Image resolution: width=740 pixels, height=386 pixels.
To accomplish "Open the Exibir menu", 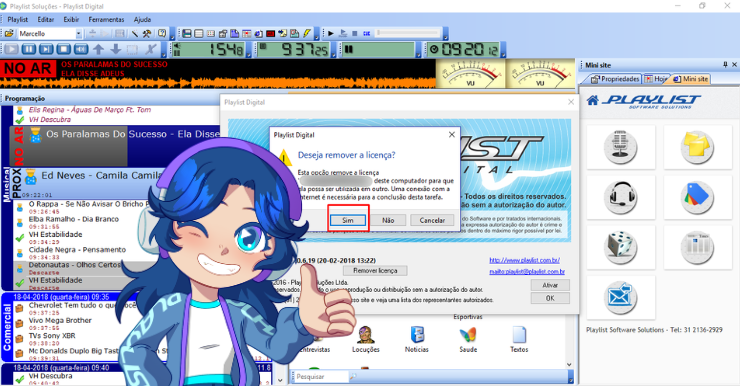I will pyautogui.click(x=71, y=19).
